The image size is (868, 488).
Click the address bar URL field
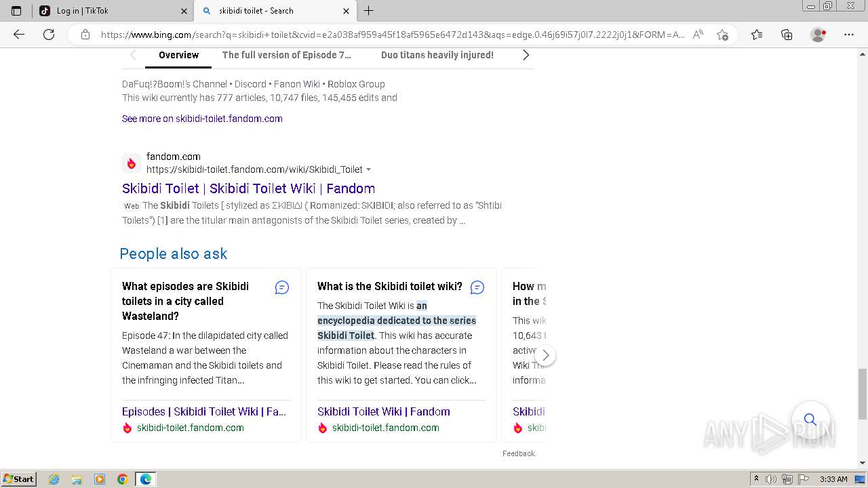(392, 35)
